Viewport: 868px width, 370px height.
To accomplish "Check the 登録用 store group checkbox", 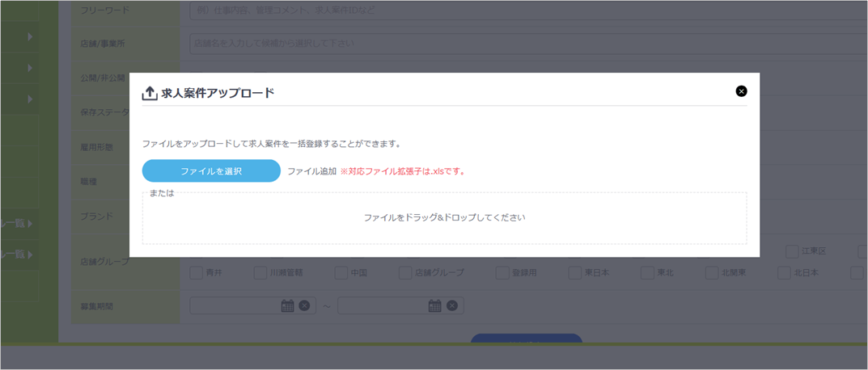I will click(502, 273).
